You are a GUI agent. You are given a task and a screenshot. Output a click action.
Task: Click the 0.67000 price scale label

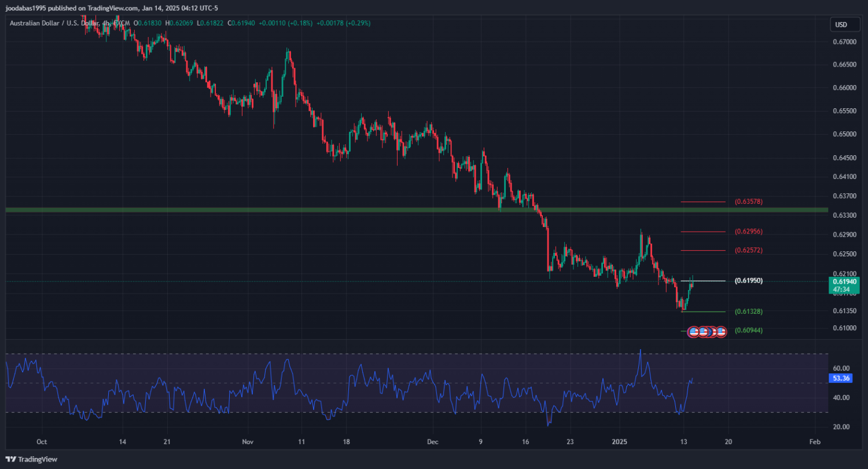point(845,42)
